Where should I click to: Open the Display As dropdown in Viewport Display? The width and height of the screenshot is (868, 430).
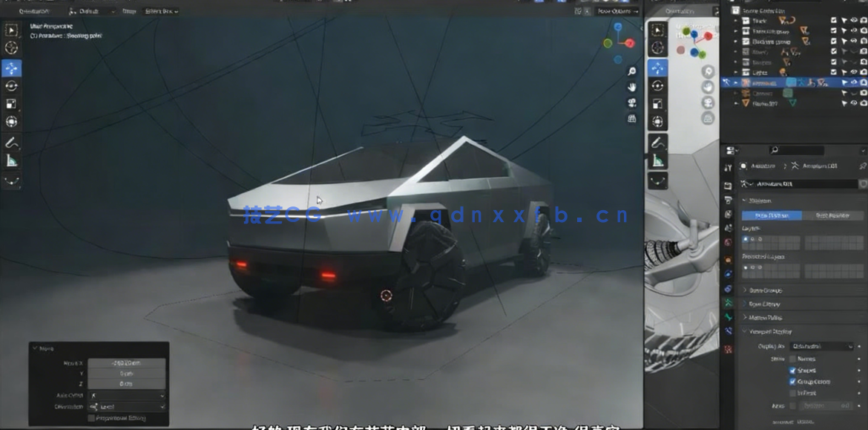pyautogui.click(x=820, y=346)
